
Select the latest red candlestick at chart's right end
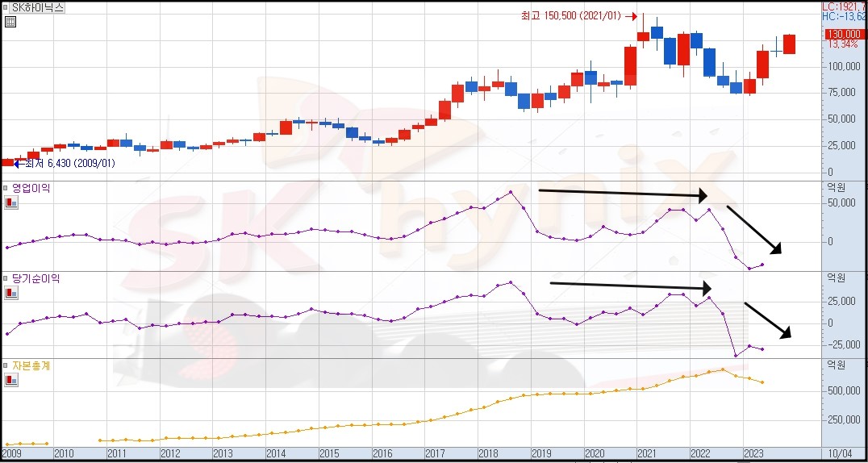pyautogui.click(x=790, y=44)
